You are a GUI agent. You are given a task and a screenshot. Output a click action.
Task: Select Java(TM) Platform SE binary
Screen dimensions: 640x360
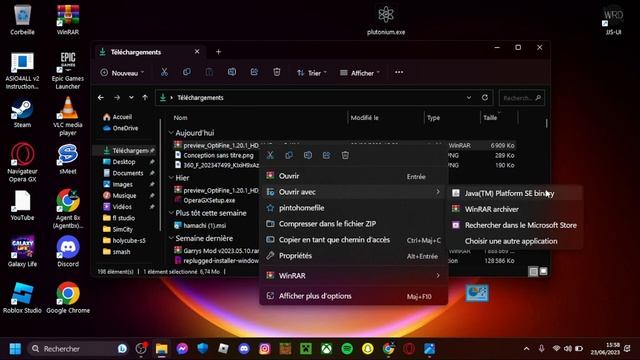click(515, 193)
